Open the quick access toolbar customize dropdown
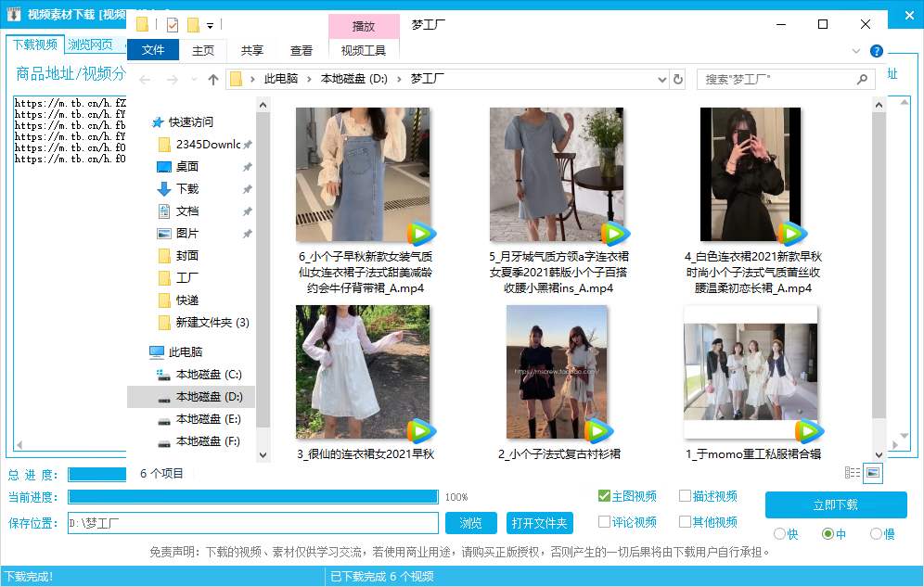Image resolution: width=924 pixels, height=587 pixels. point(211,25)
